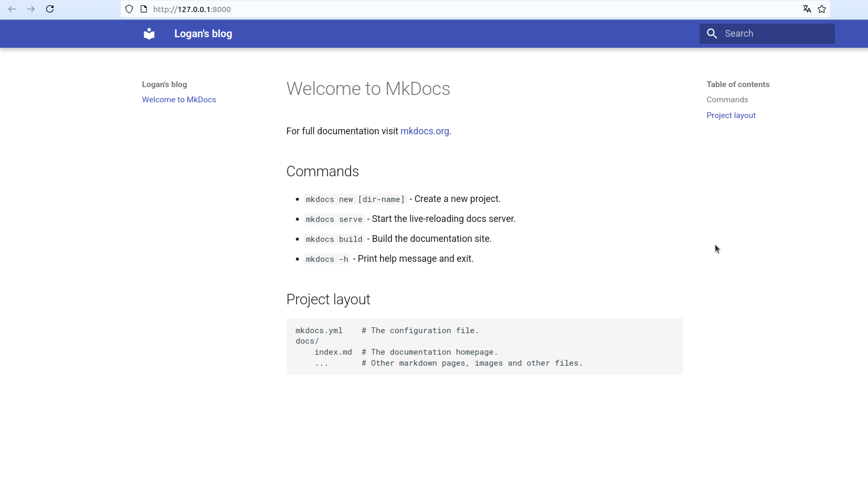Click the Logan's blog header title

click(x=203, y=34)
